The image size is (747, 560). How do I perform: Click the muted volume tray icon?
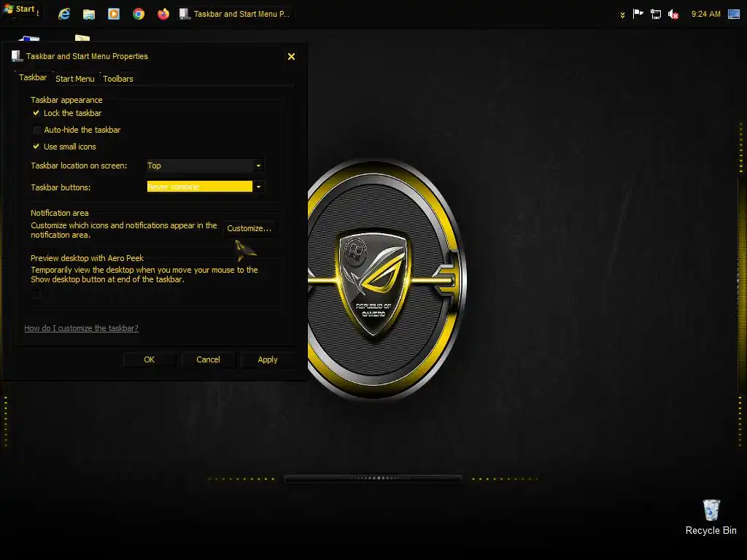coord(673,15)
